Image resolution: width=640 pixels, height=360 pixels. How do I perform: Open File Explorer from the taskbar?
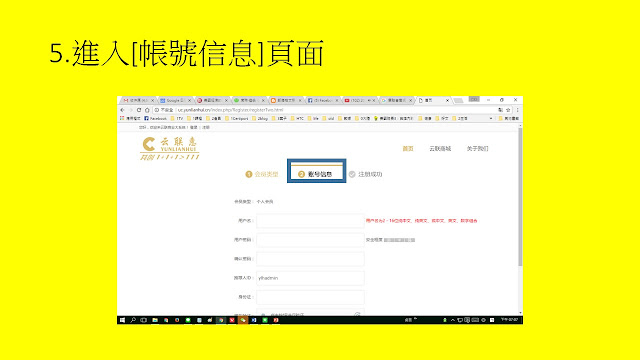click(x=155, y=320)
